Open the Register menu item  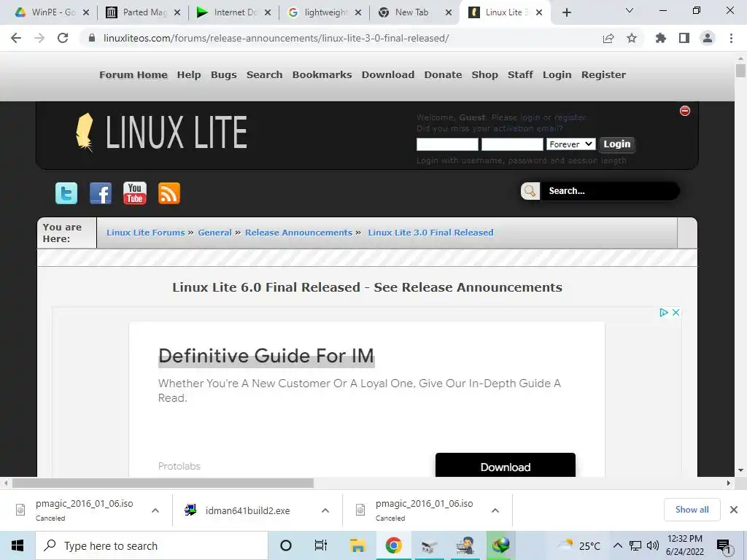[x=603, y=75]
